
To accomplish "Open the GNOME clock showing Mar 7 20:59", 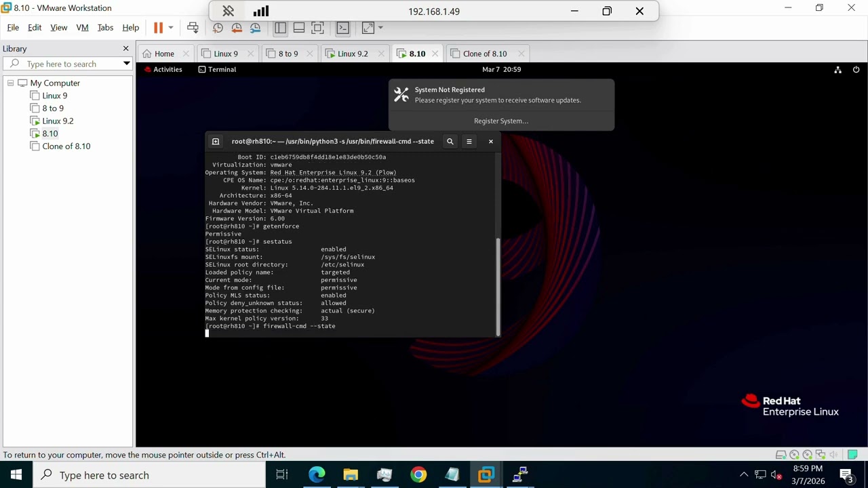I will click(x=502, y=69).
